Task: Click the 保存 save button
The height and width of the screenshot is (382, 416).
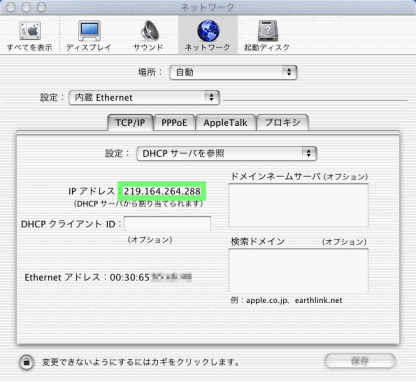Action: click(x=360, y=361)
